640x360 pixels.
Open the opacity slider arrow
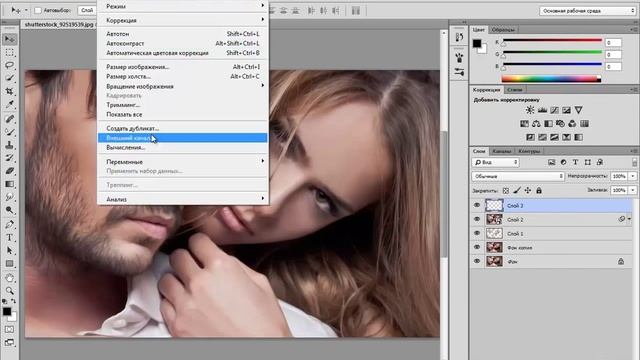633,176
